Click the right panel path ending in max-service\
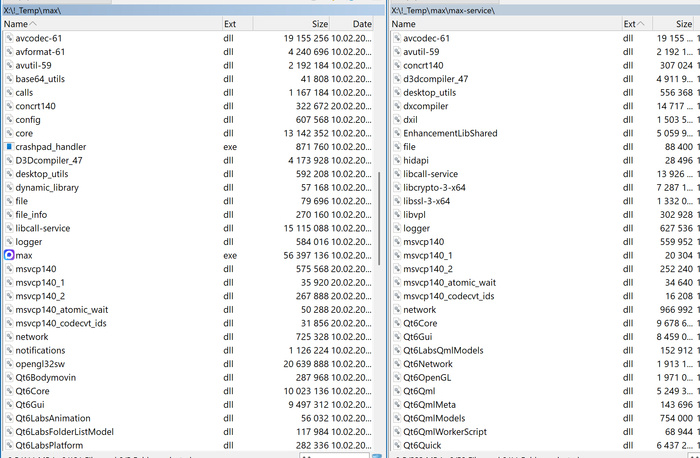This screenshot has width=700, height=458. (x=443, y=10)
